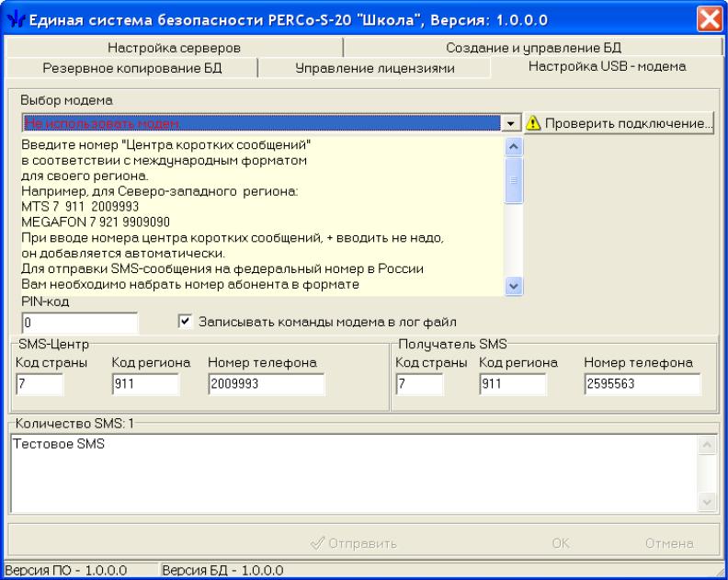
Task: Click the OK button
Action: [x=561, y=543]
